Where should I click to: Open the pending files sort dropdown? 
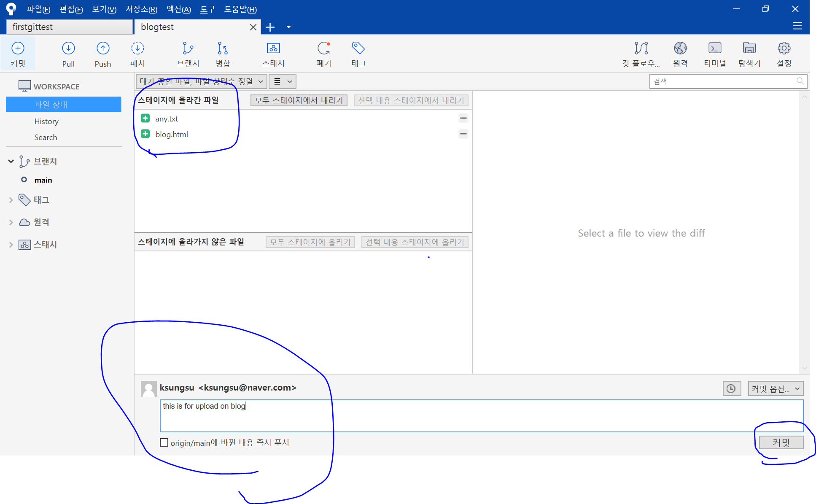tap(201, 81)
